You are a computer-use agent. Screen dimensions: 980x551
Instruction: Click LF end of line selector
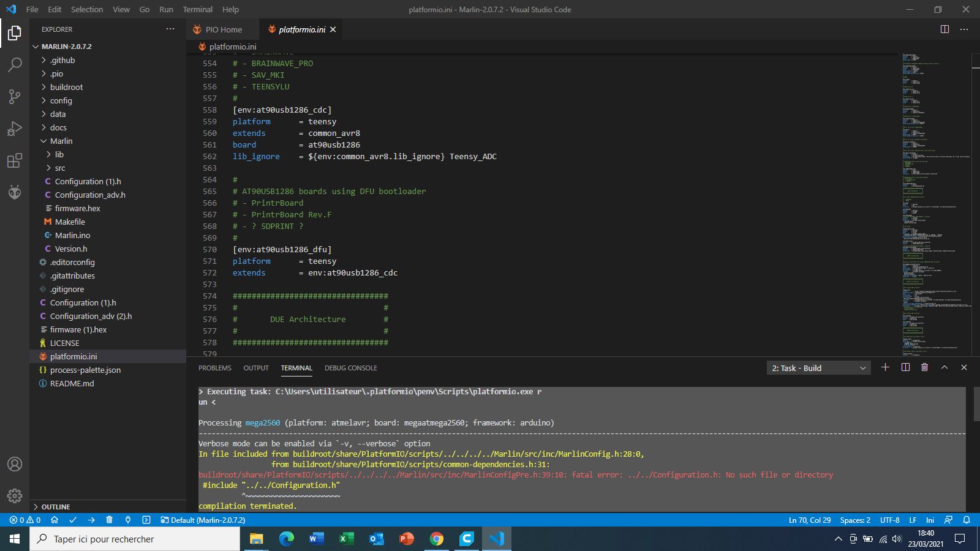point(913,520)
